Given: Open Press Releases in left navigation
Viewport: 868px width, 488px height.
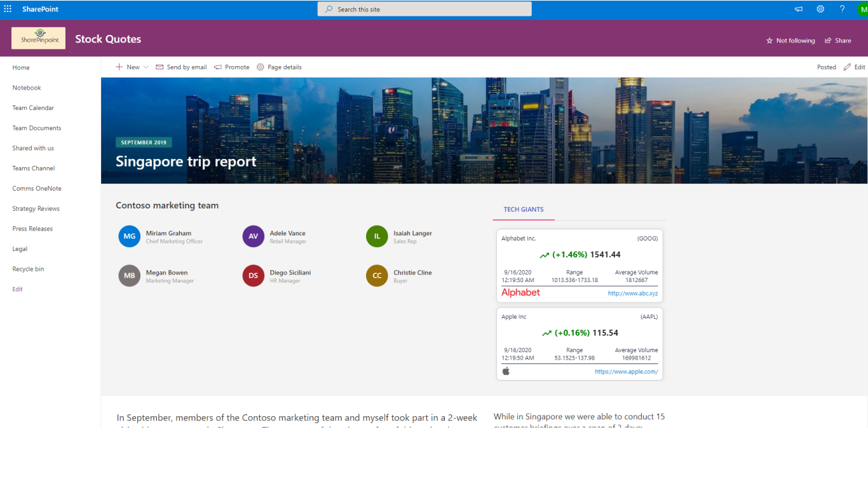Looking at the screenshot, I should tap(32, 229).
